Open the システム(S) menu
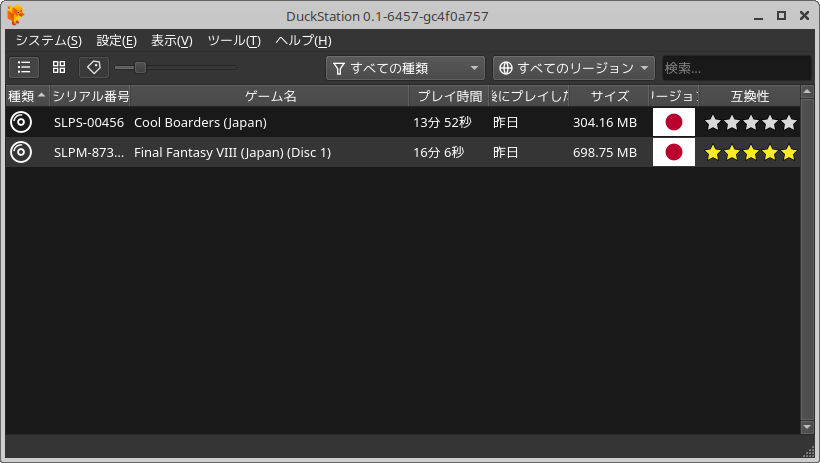This screenshot has height=463, width=820. point(49,40)
